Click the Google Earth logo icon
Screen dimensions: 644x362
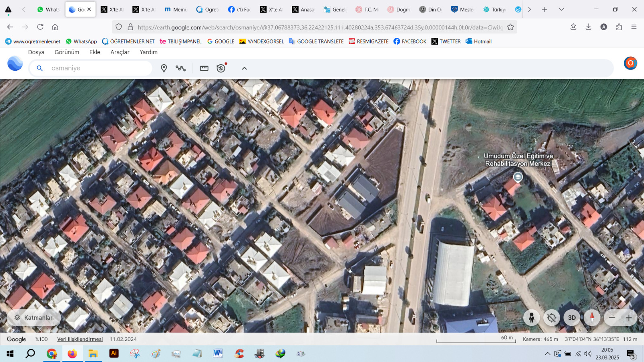pyautogui.click(x=15, y=64)
